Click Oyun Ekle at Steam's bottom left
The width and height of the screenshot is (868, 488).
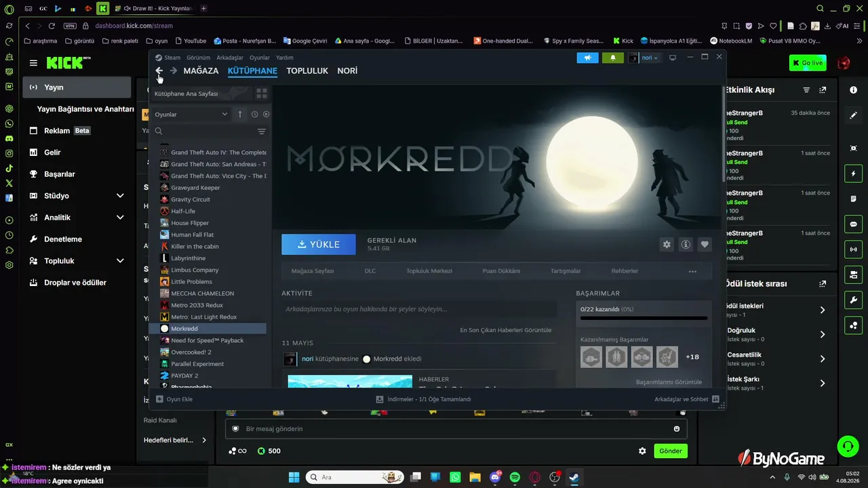(x=175, y=399)
